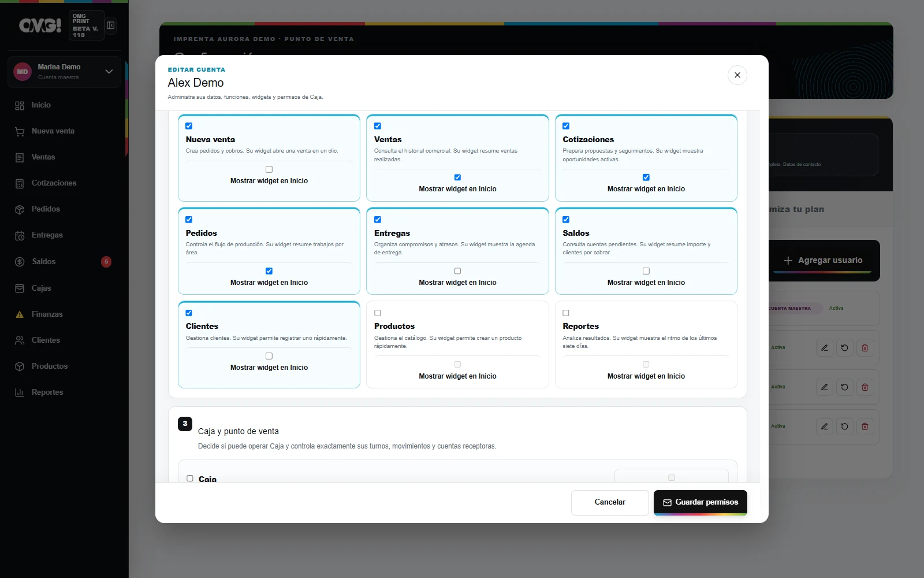Open Ventas sidebar icon

[x=20, y=157]
